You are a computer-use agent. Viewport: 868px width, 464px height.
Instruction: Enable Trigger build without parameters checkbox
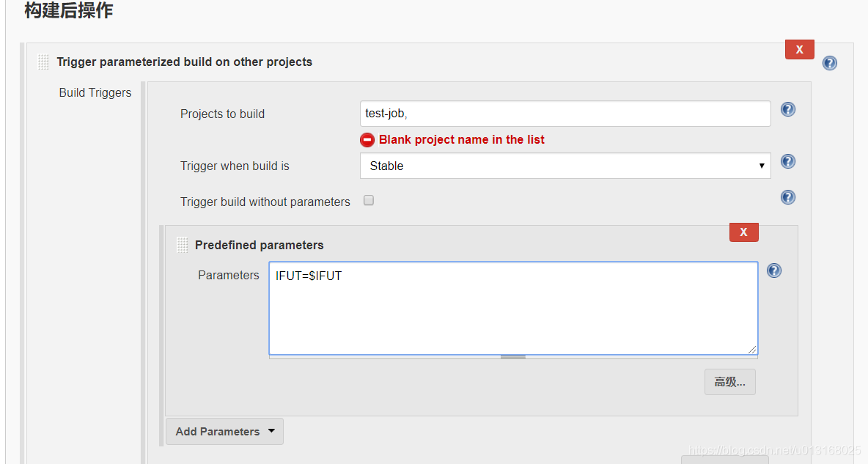coord(369,200)
